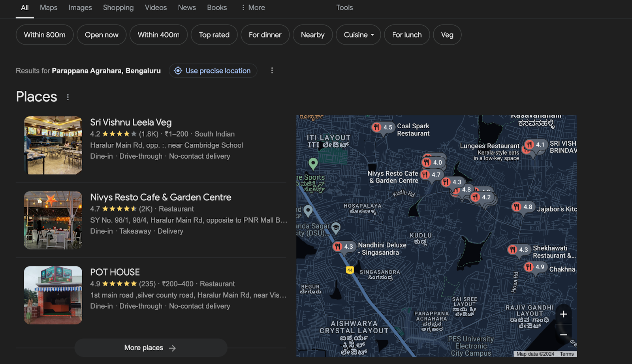
Task: Select the 4.0 rated restaurant map pin
Action: tap(433, 163)
